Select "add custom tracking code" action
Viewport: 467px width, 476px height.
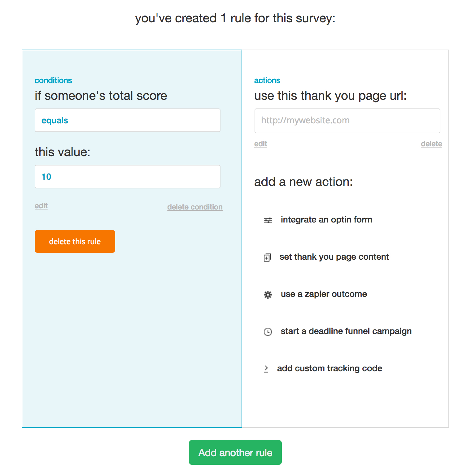click(330, 368)
